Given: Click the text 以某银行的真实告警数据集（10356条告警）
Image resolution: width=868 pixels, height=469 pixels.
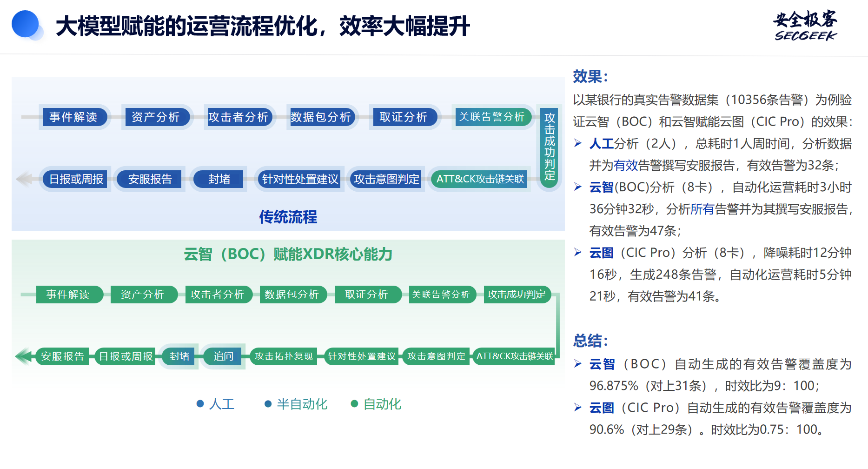Looking at the screenshot, I should tap(693, 100).
